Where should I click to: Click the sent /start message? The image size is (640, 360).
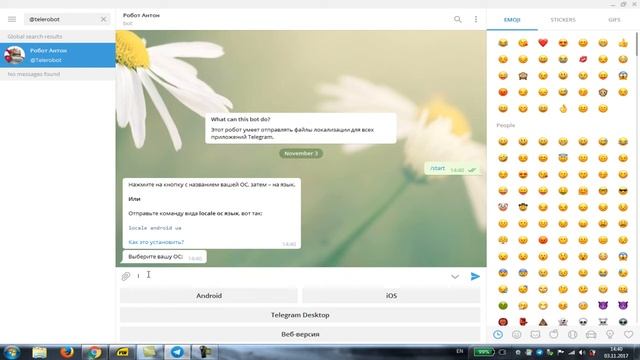pos(452,168)
